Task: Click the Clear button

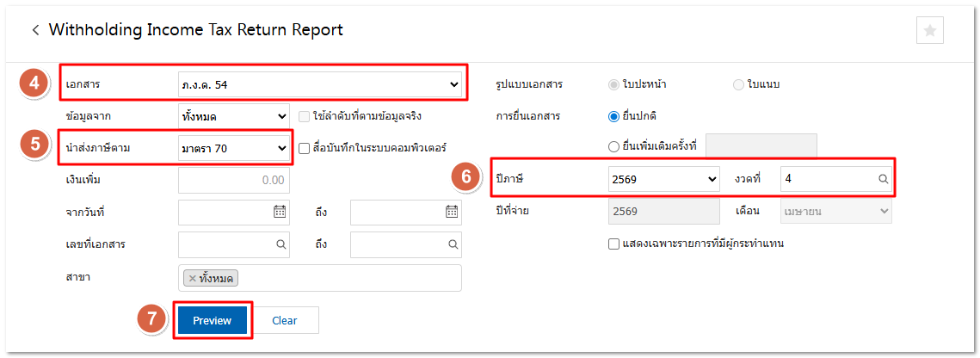Action: (284, 320)
